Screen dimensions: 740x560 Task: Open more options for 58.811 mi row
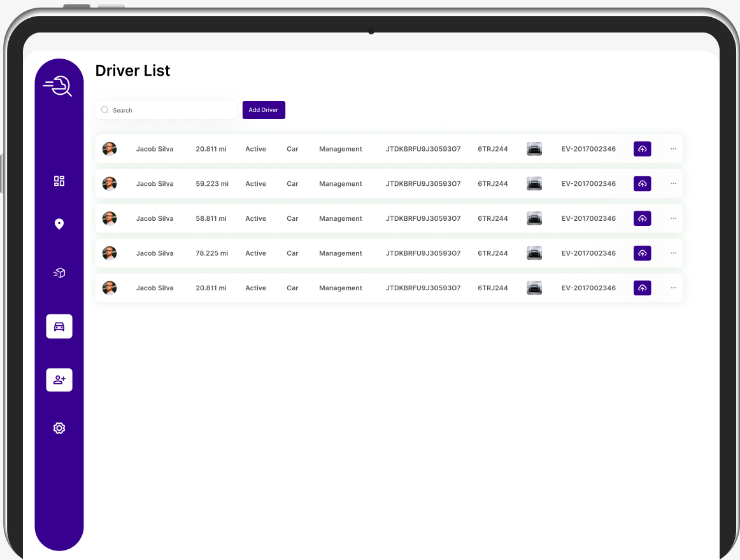674,218
